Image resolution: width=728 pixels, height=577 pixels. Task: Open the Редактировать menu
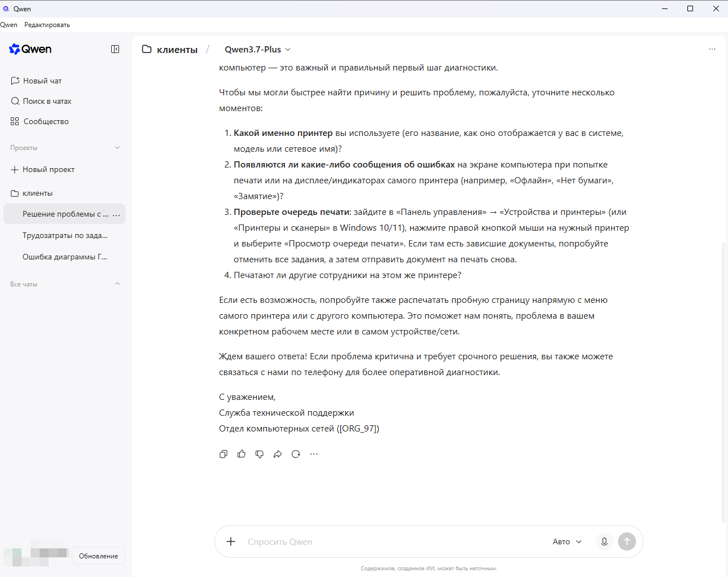(47, 25)
